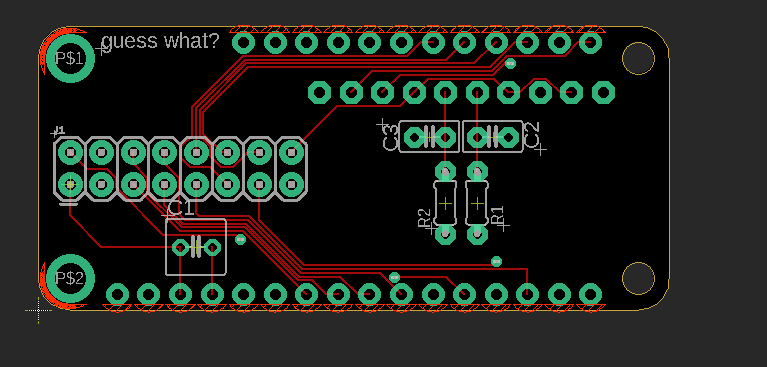Select the C3 capacitor label
The height and width of the screenshot is (367, 767).
pyautogui.click(x=390, y=138)
